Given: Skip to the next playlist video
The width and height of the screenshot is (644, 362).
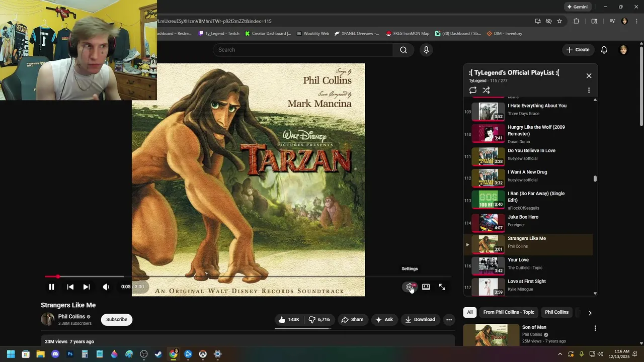Looking at the screenshot, I should pos(87,287).
